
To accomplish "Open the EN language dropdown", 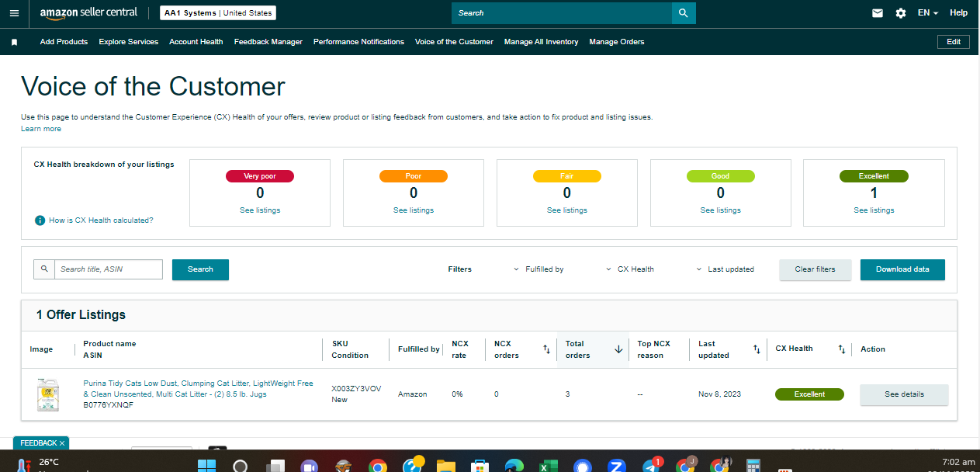I will [x=927, y=13].
